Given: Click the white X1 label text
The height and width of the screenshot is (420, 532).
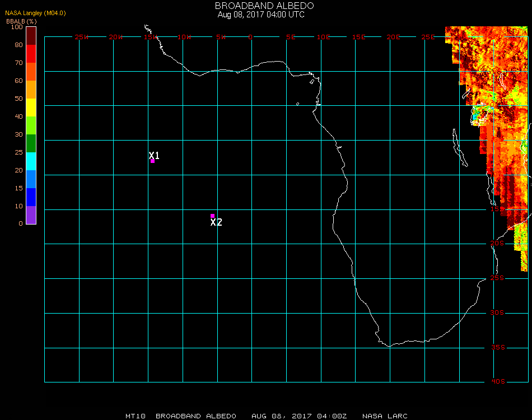Looking at the screenshot, I should 154,155.
